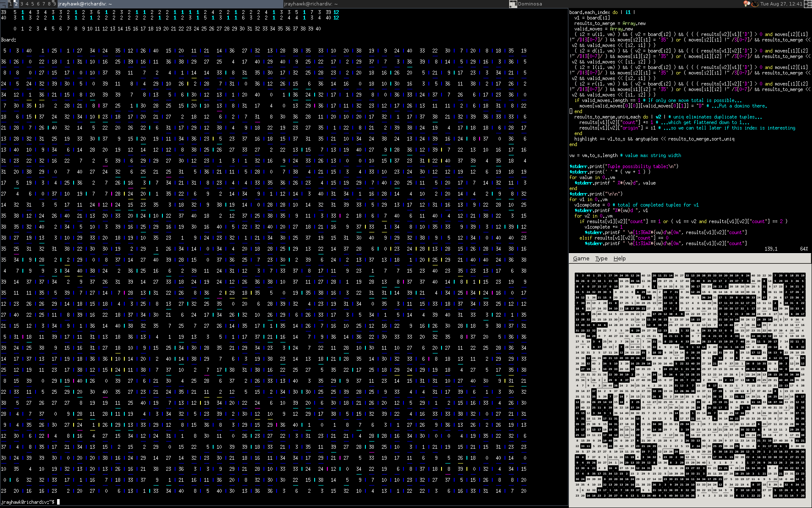Click 'board.each_index do' line in editor
Viewport: 812px width, 508px height.
[602, 12]
